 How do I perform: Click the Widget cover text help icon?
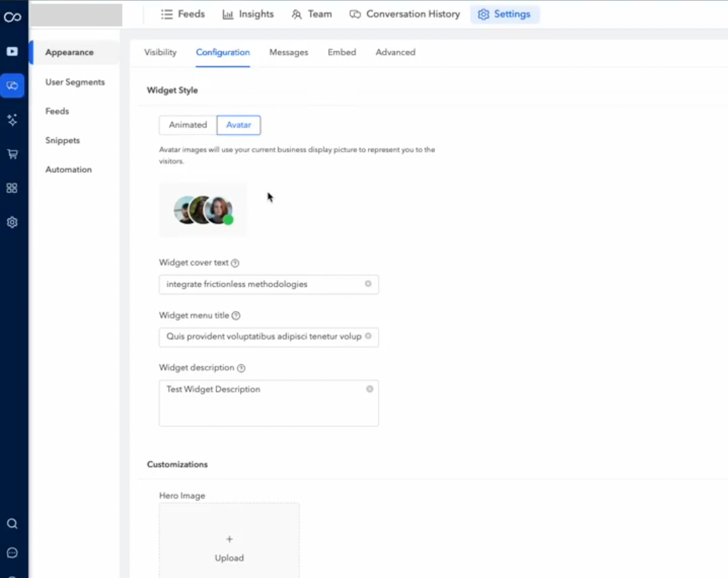pyautogui.click(x=235, y=263)
